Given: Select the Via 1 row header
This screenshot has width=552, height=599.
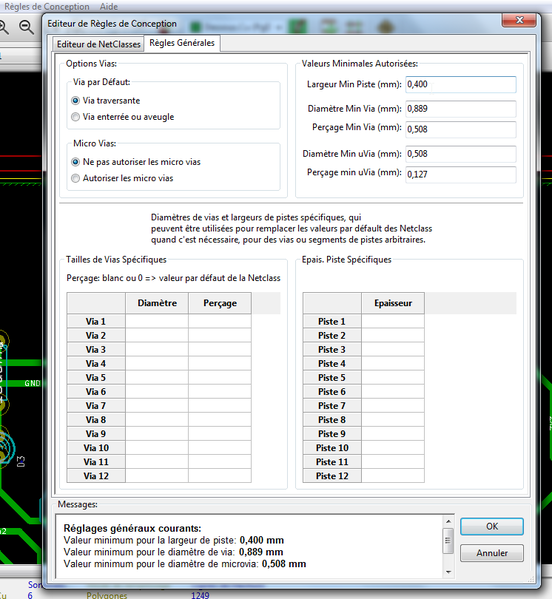Looking at the screenshot, I should [x=96, y=321].
